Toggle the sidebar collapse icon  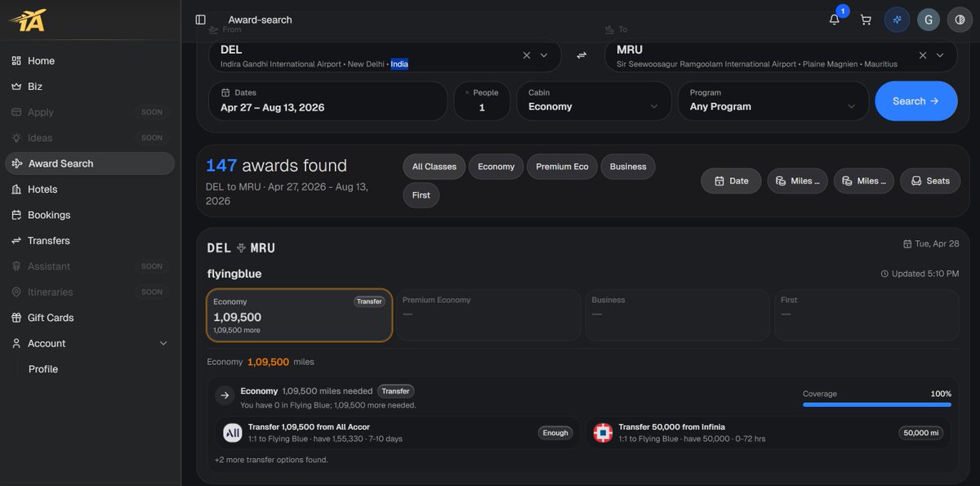click(201, 20)
